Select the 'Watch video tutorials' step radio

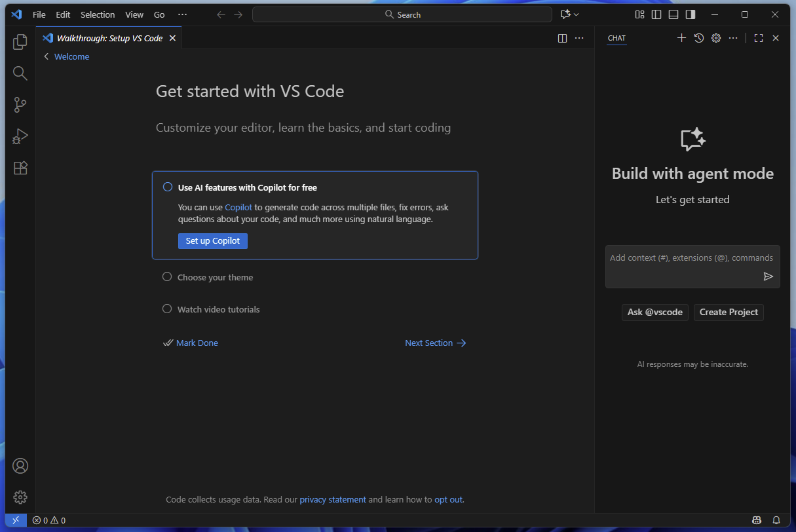(x=167, y=309)
